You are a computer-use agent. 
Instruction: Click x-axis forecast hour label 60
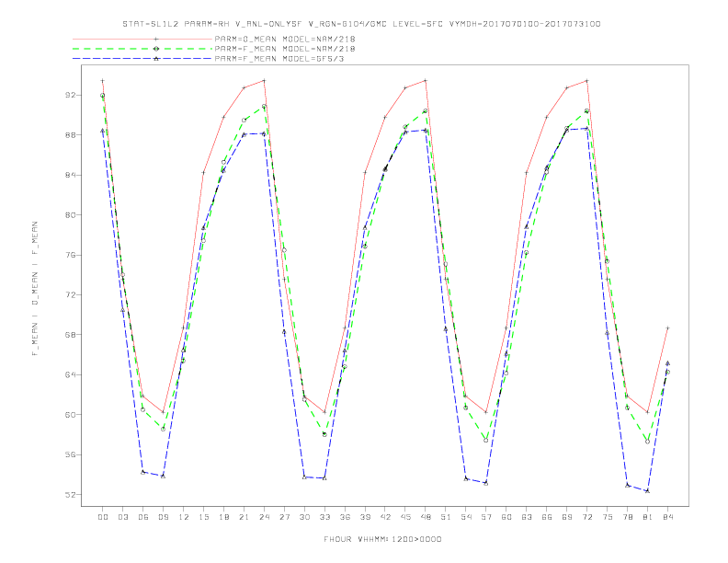(506, 517)
